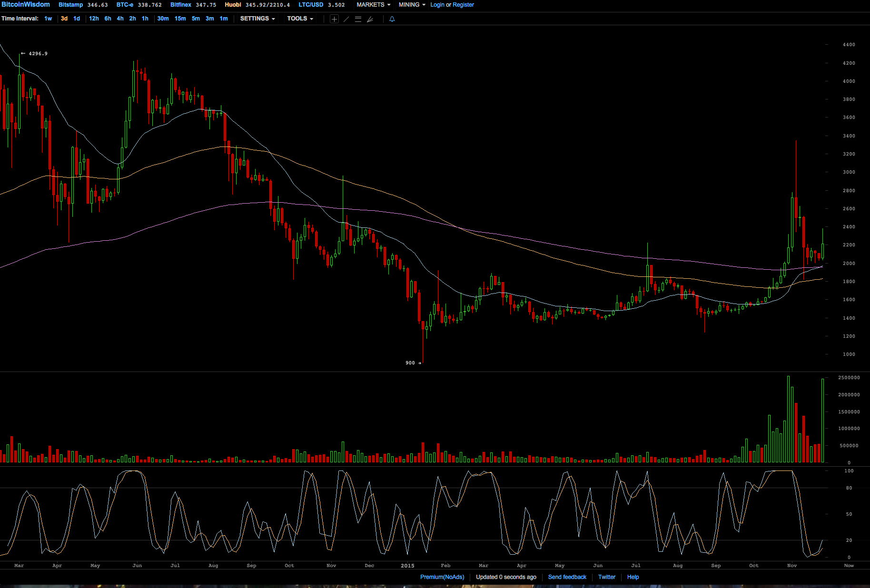Set time interval to 4h
Screen dimensions: 870x588
[x=120, y=19]
